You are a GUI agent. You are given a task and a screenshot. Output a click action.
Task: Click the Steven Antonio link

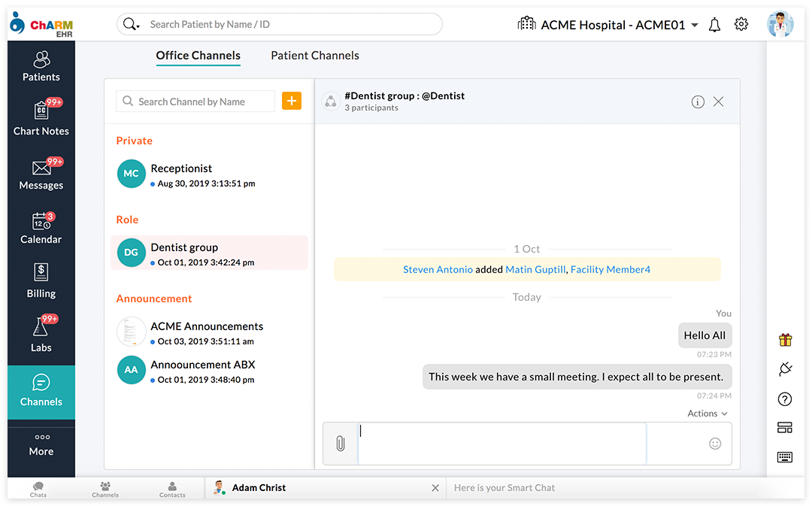click(x=438, y=269)
